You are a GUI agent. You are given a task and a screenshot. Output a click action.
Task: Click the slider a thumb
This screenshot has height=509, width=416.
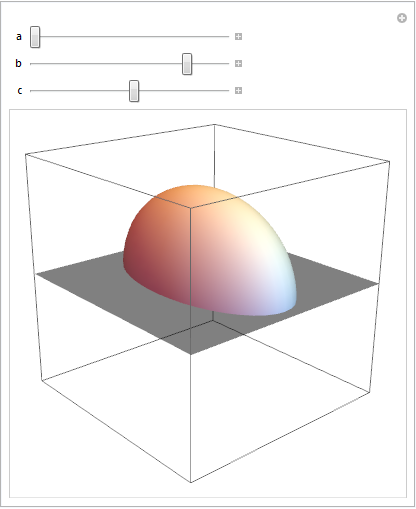point(35,37)
